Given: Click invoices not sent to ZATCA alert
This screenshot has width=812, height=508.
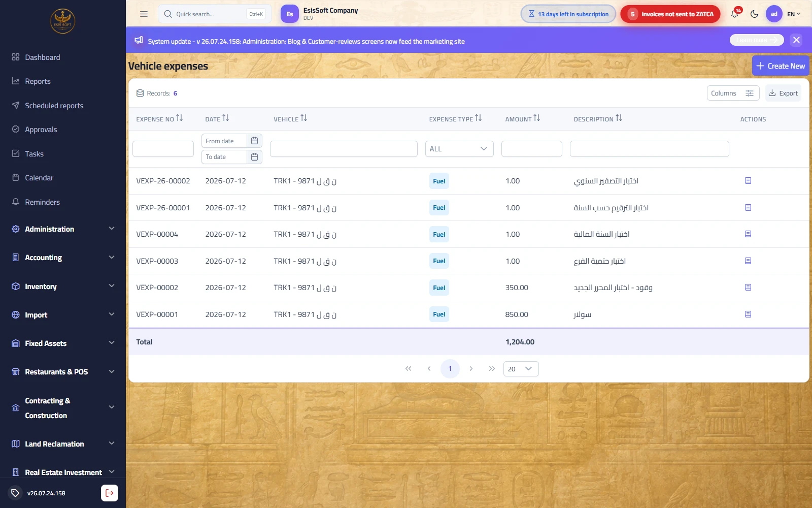Looking at the screenshot, I should click(670, 14).
